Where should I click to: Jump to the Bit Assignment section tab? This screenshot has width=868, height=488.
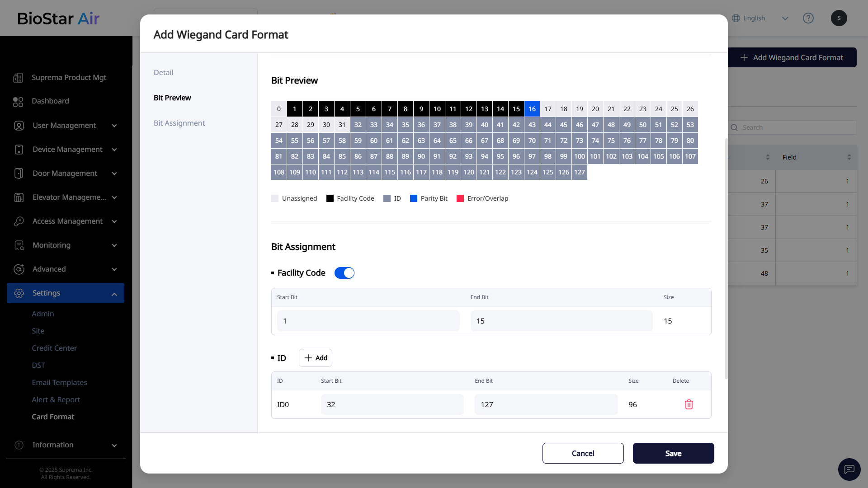(179, 123)
